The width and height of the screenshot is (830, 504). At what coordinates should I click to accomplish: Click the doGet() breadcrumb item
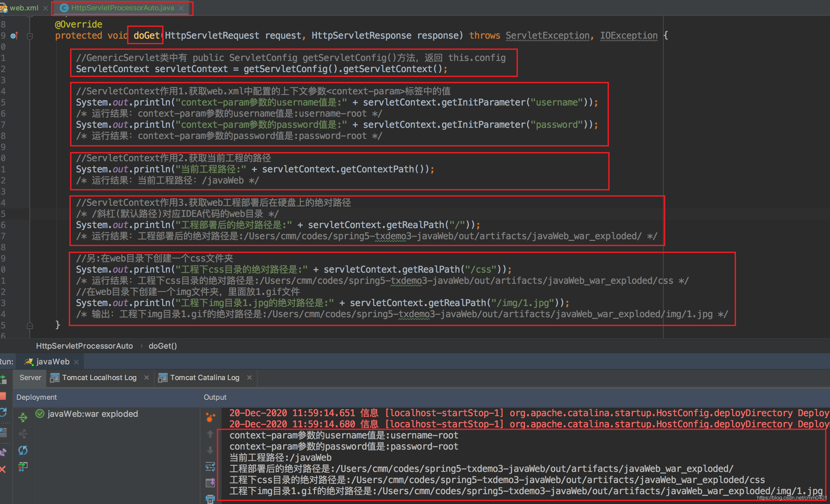point(163,346)
